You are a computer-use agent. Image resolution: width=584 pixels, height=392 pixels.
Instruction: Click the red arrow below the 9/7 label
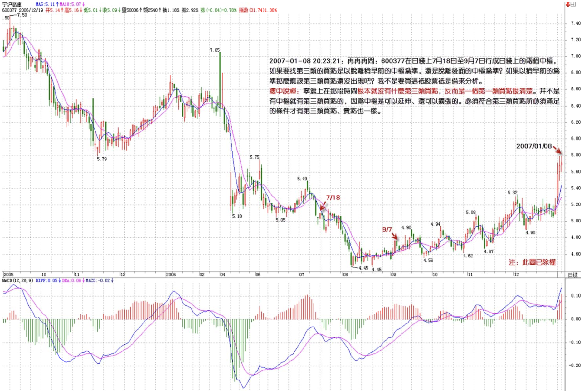coord(394,236)
